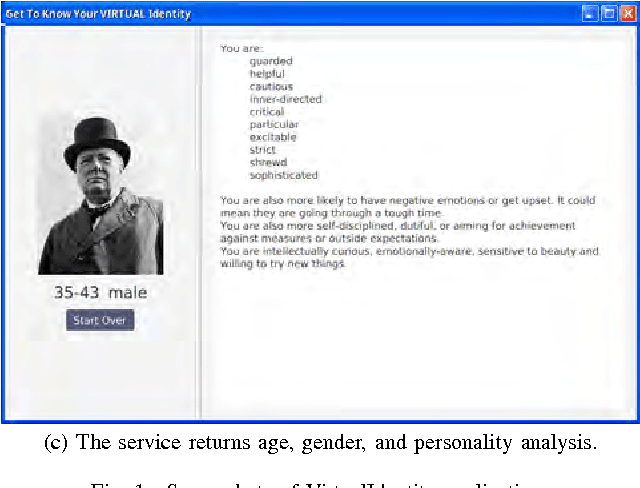
Task: Click the portrait photo of man in top hat
Action: [x=100, y=196]
